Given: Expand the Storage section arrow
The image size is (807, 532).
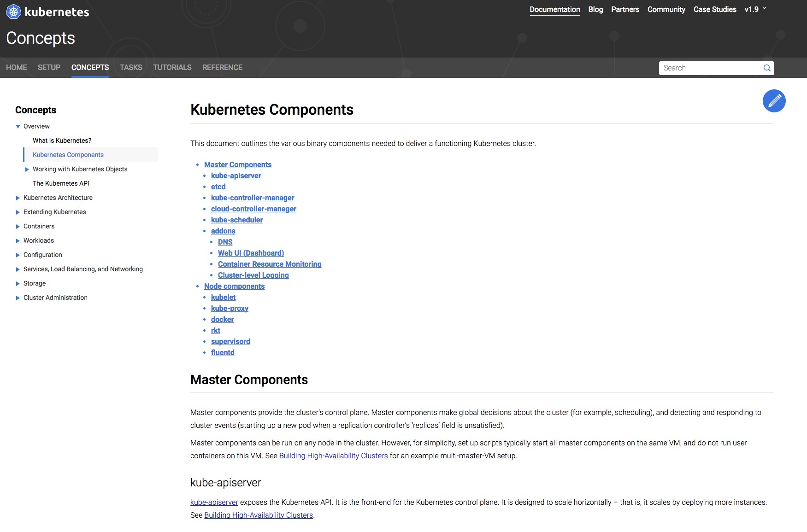Looking at the screenshot, I should click(18, 284).
